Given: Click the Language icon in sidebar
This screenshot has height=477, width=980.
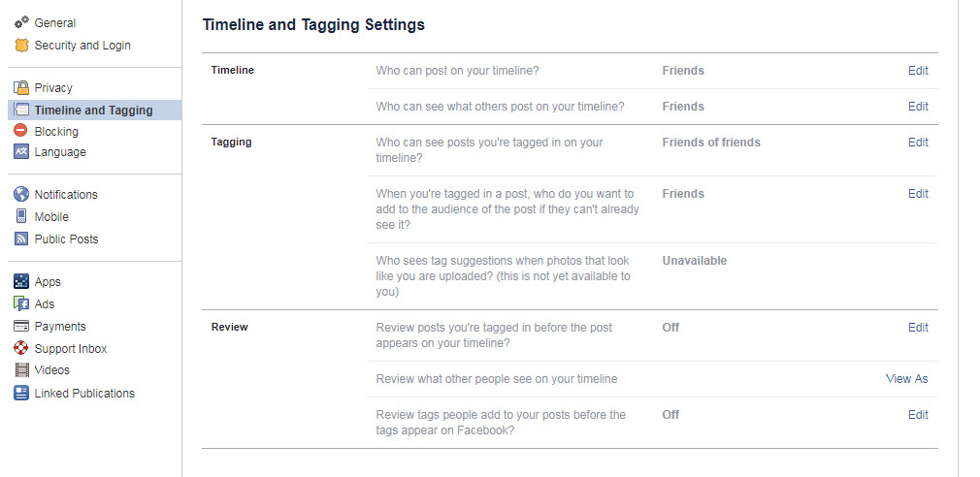Looking at the screenshot, I should [21, 151].
